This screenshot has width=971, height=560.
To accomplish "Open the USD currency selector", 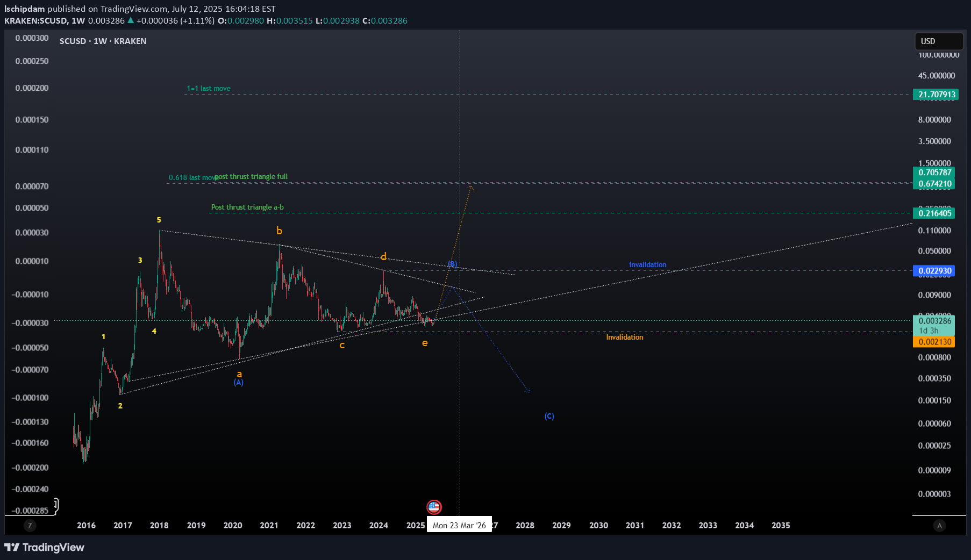I will 939,41.
